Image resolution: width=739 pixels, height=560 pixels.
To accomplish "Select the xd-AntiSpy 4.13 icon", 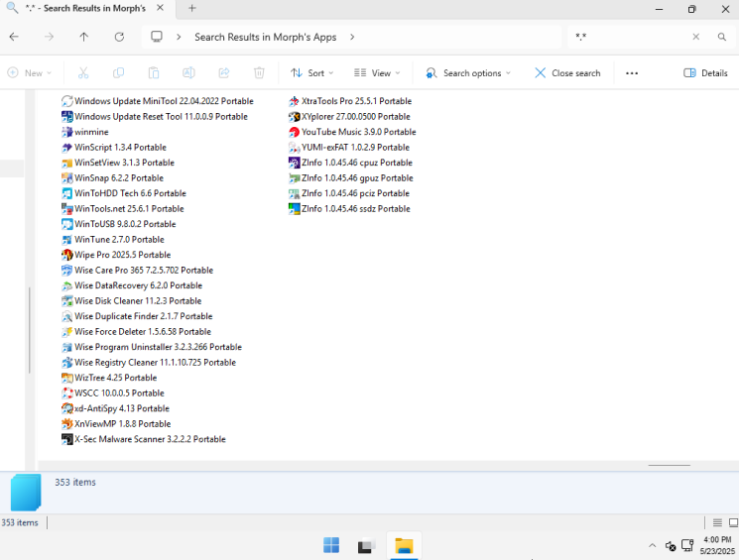I will point(66,408).
